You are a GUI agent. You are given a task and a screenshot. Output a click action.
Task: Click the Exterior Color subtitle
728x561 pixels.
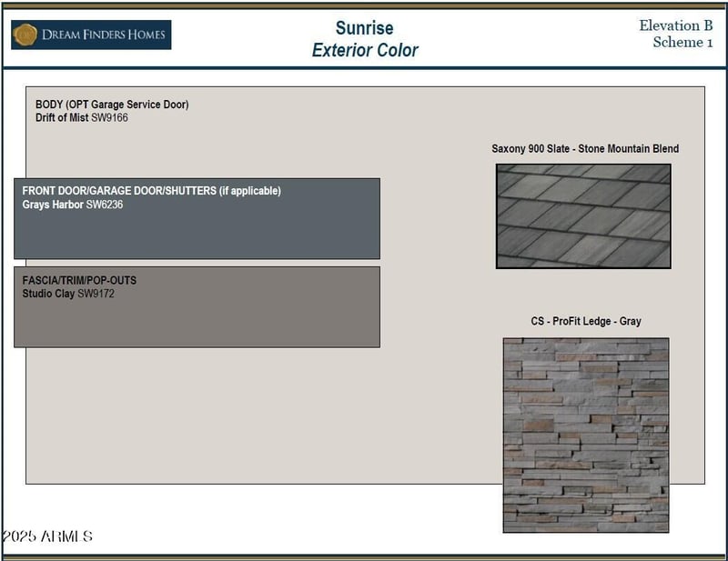[x=364, y=50]
